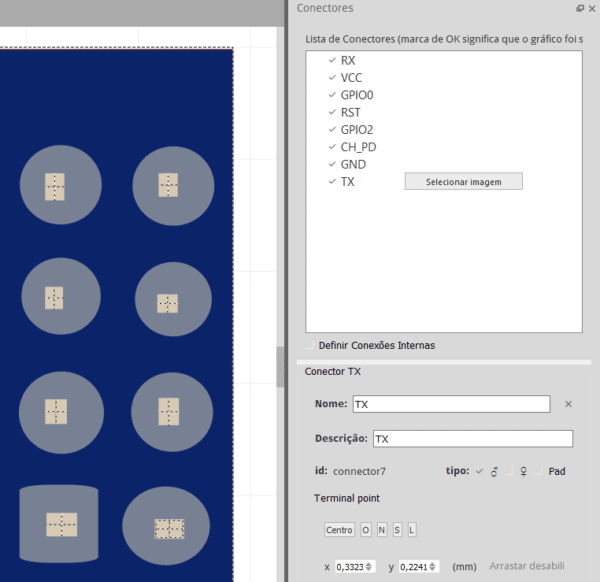
Task: Select the male connector type option
Action: pos(479,471)
